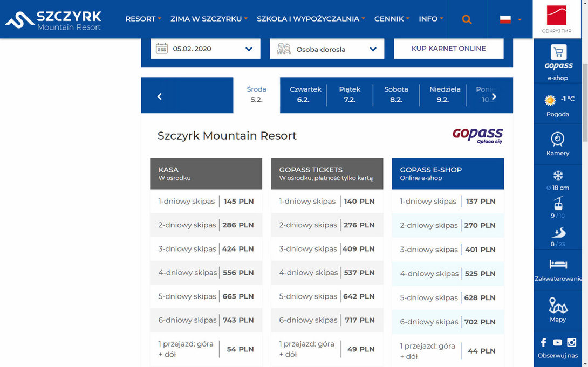This screenshot has width=588, height=367.
Task: Check the Pogoda weather icon
Action: click(x=550, y=100)
